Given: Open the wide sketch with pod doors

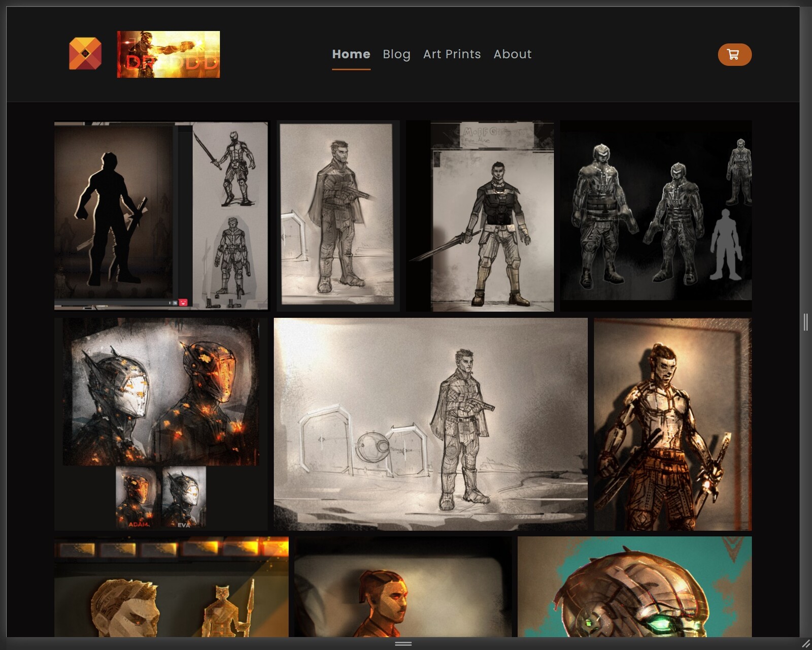Looking at the screenshot, I should [430, 424].
